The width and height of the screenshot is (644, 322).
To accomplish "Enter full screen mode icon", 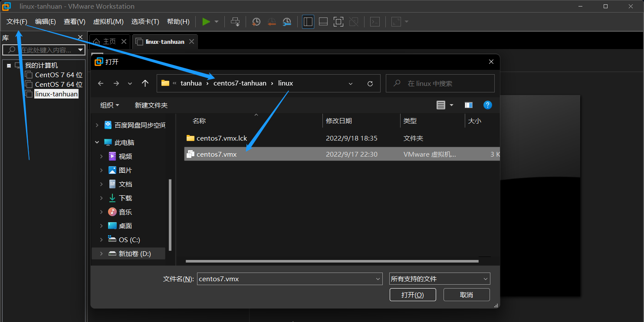I will (x=338, y=22).
